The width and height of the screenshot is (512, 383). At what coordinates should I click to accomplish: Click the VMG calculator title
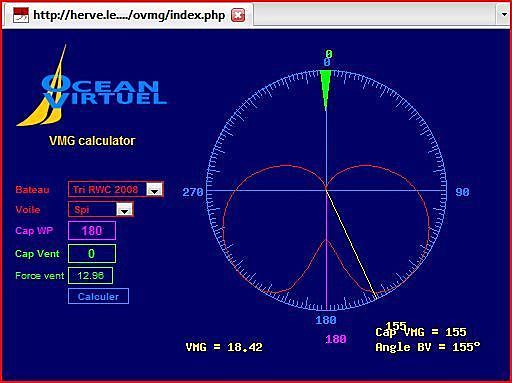click(x=92, y=141)
